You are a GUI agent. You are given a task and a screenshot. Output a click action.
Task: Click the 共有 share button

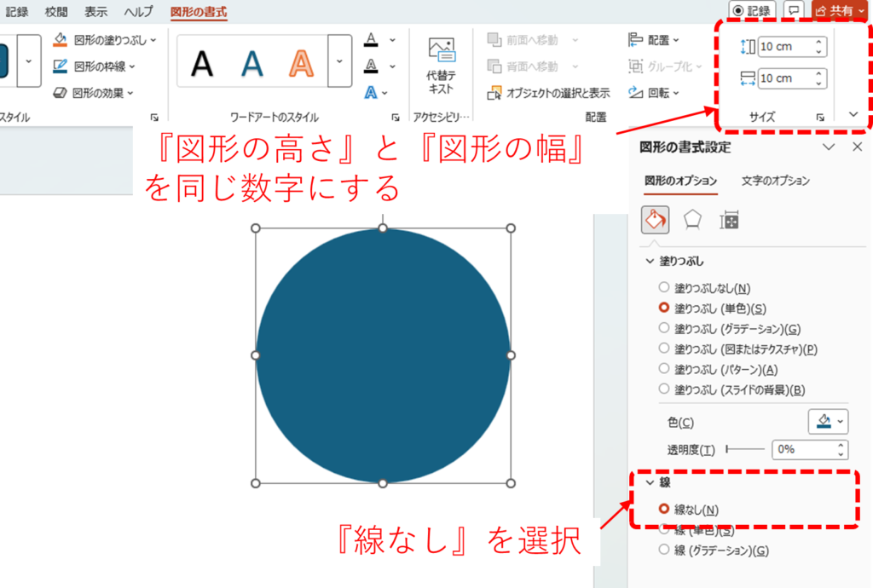(840, 11)
